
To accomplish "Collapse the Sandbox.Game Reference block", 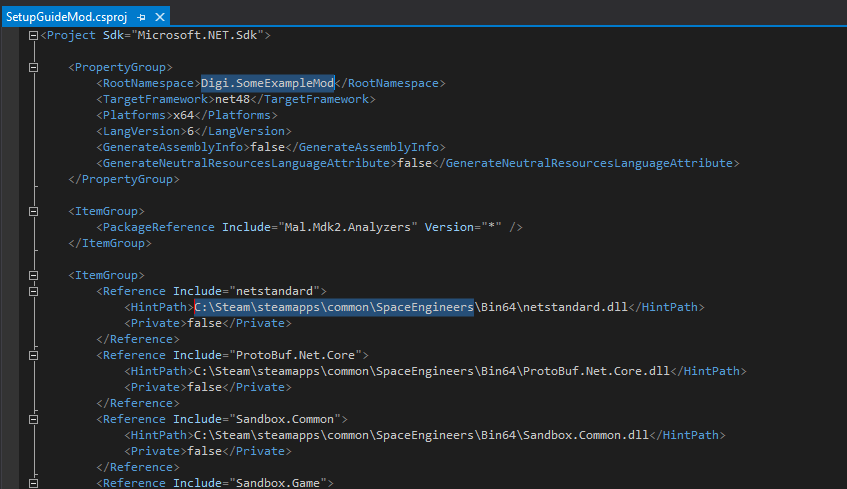I will (x=34, y=483).
